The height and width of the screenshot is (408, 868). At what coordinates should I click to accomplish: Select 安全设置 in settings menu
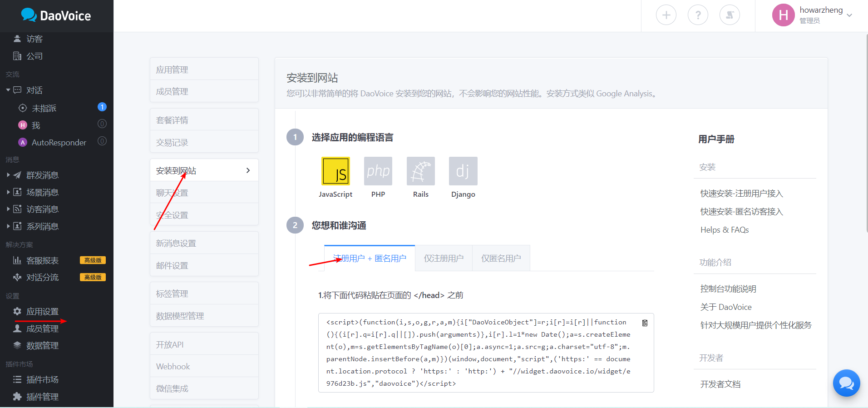(204, 215)
